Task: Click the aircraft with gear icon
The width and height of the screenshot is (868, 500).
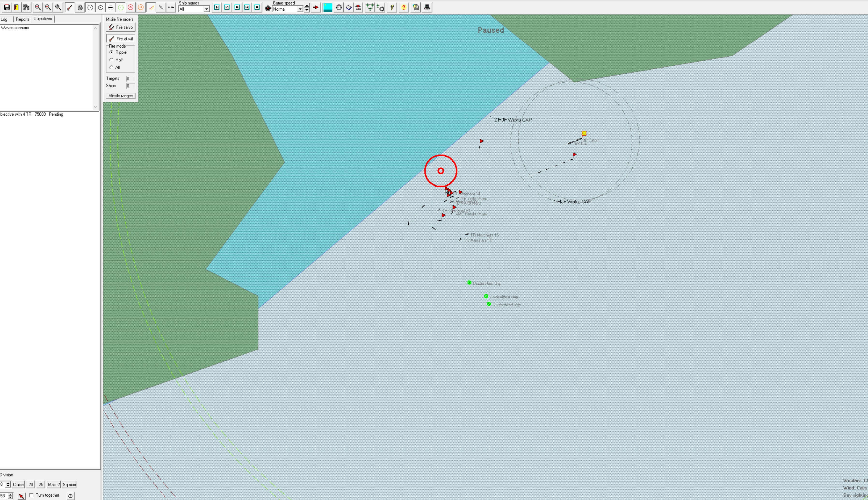Action: 380,7
